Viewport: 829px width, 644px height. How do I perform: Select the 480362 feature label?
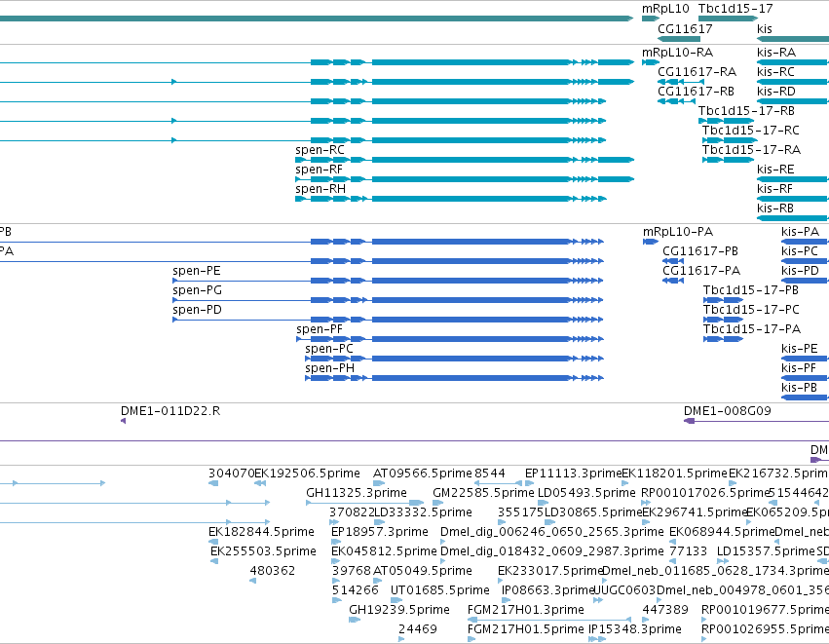(273, 572)
